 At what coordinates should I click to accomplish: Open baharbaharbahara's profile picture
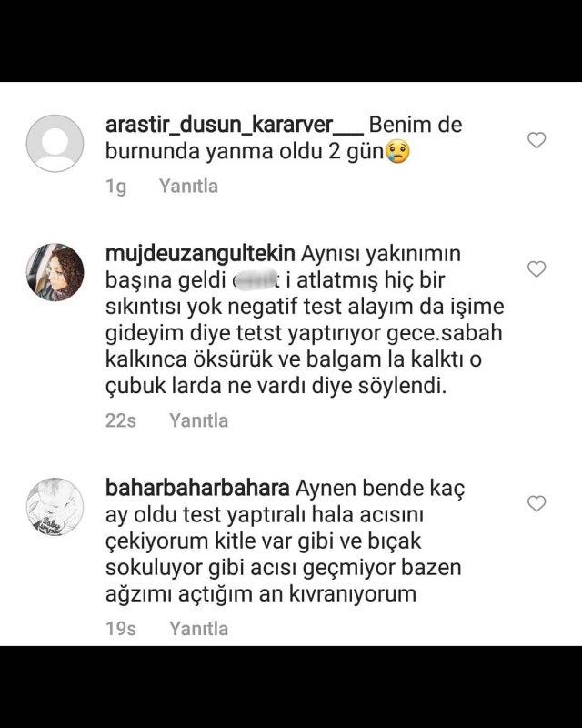pos(55,507)
